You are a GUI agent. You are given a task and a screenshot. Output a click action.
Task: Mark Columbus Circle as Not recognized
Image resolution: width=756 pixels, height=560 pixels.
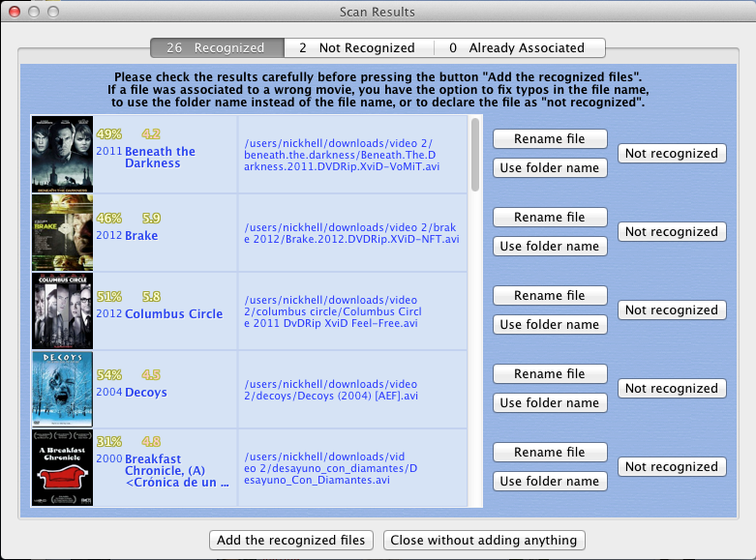(x=672, y=309)
